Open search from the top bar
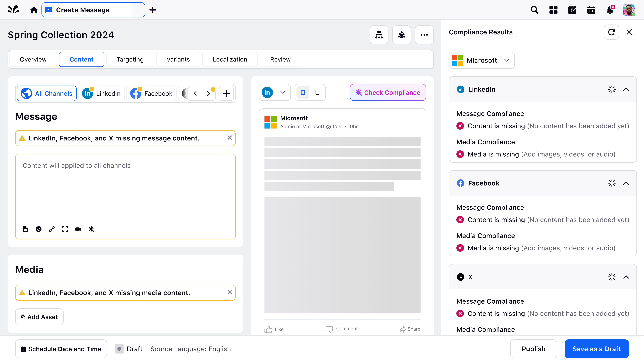 (534, 10)
